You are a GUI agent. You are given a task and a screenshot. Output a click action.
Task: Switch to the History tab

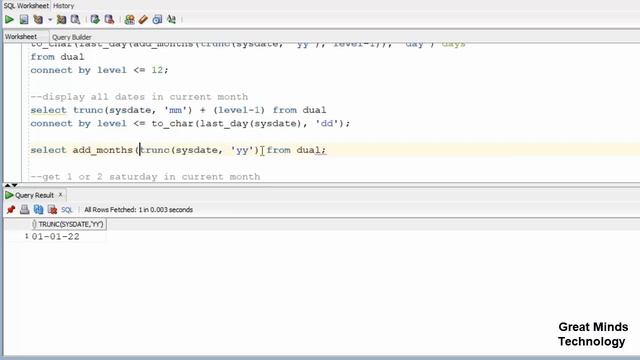[64, 6]
